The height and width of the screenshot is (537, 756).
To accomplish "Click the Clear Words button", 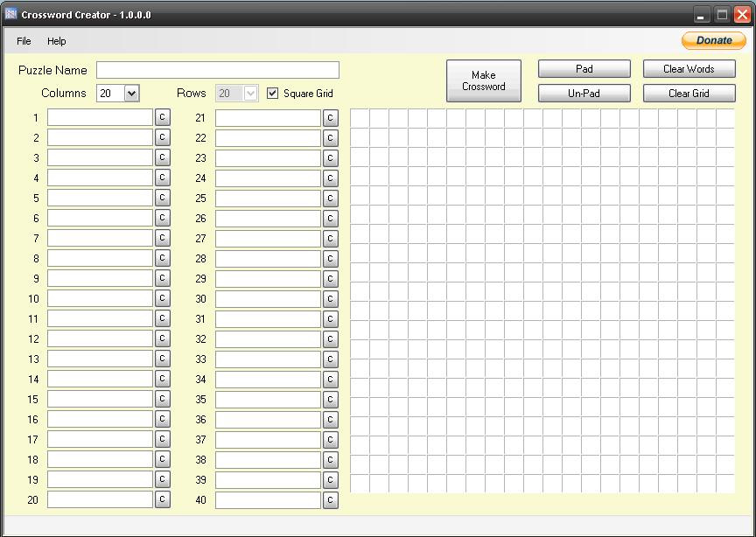I will coord(689,69).
